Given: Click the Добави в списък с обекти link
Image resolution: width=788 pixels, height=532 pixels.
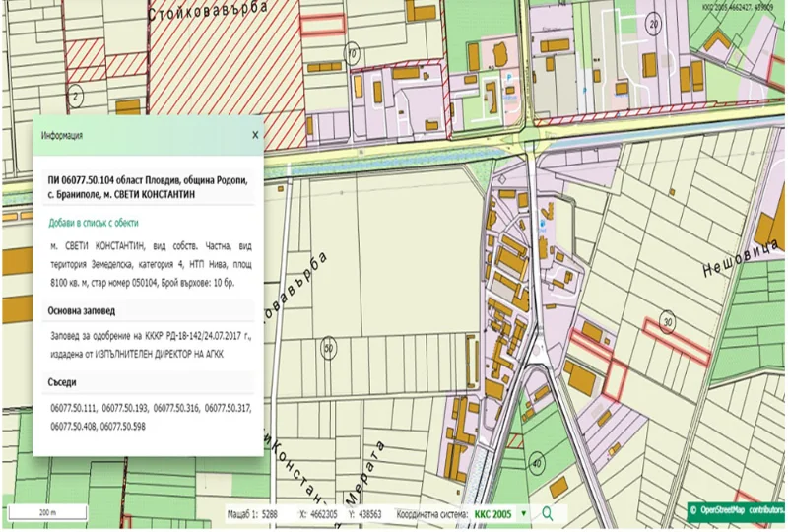Looking at the screenshot, I should tap(94, 223).
